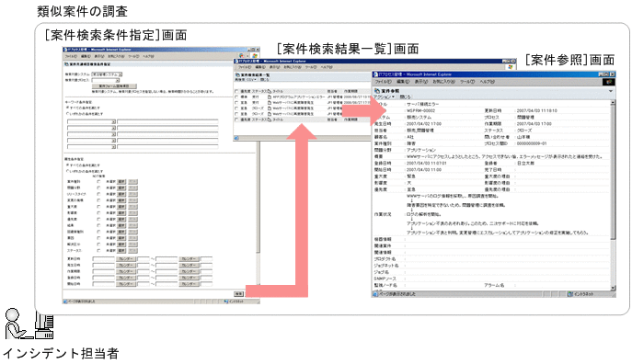Open the first keyword item dropdown
This screenshot has width=632, height=364.
click(x=91, y=121)
